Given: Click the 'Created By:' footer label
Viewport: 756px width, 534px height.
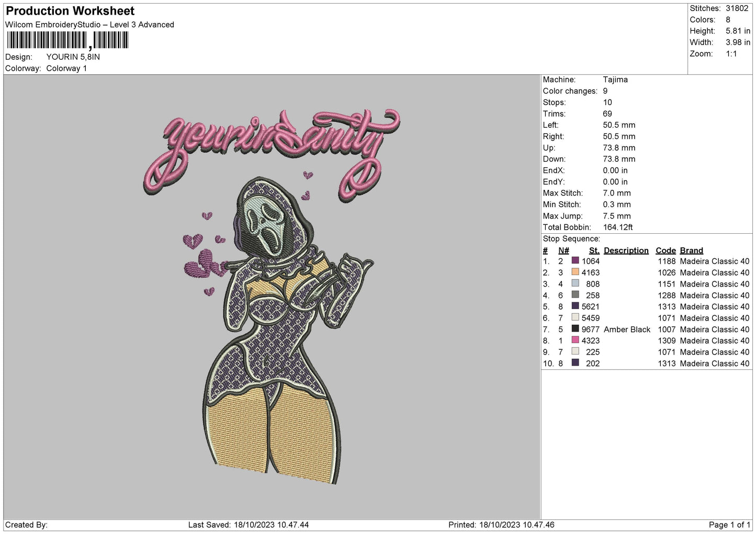Looking at the screenshot, I should pos(26,525).
